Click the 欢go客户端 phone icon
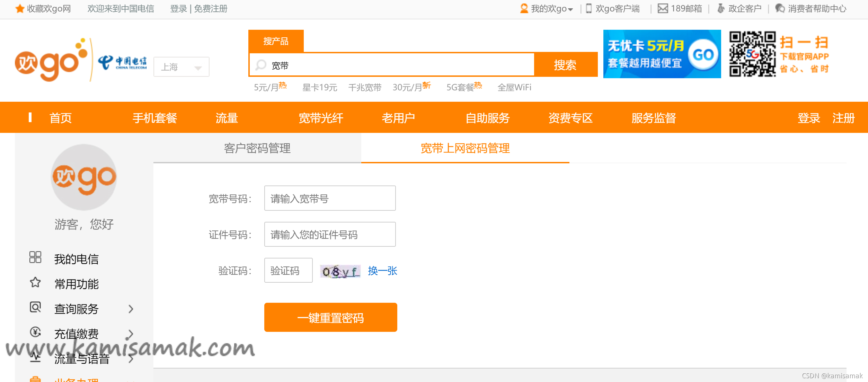This screenshot has width=868, height=382. click(588, 8)
